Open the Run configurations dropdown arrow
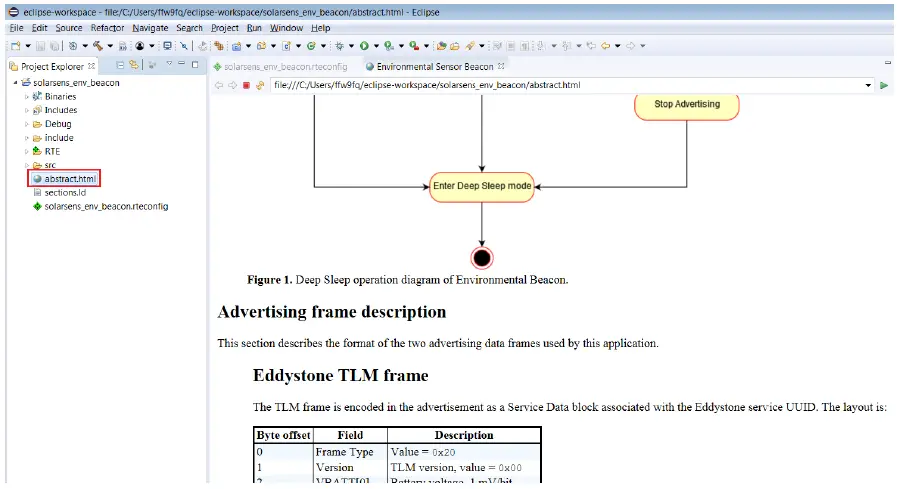 (x=376, y=46)
